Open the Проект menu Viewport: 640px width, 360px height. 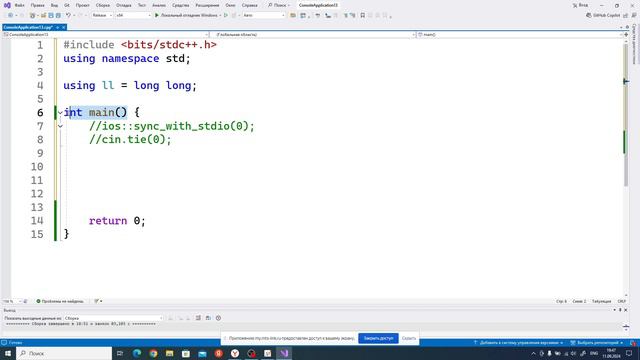(82, 5)
